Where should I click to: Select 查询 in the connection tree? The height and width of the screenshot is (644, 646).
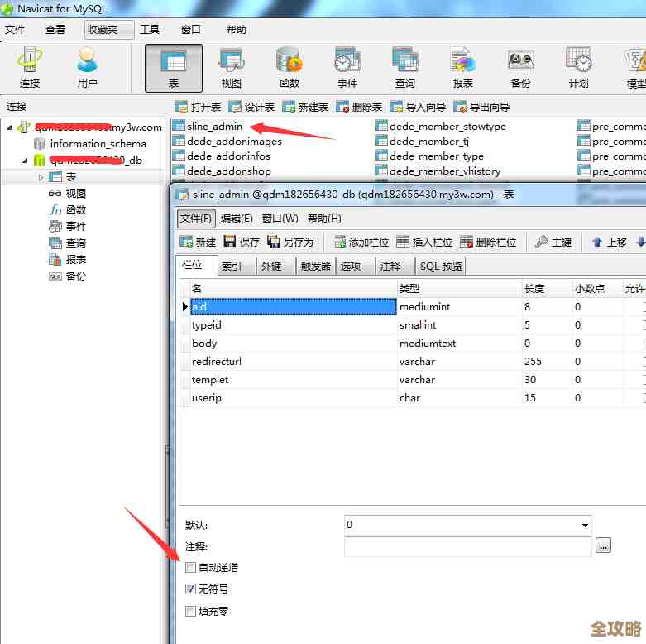76,243
